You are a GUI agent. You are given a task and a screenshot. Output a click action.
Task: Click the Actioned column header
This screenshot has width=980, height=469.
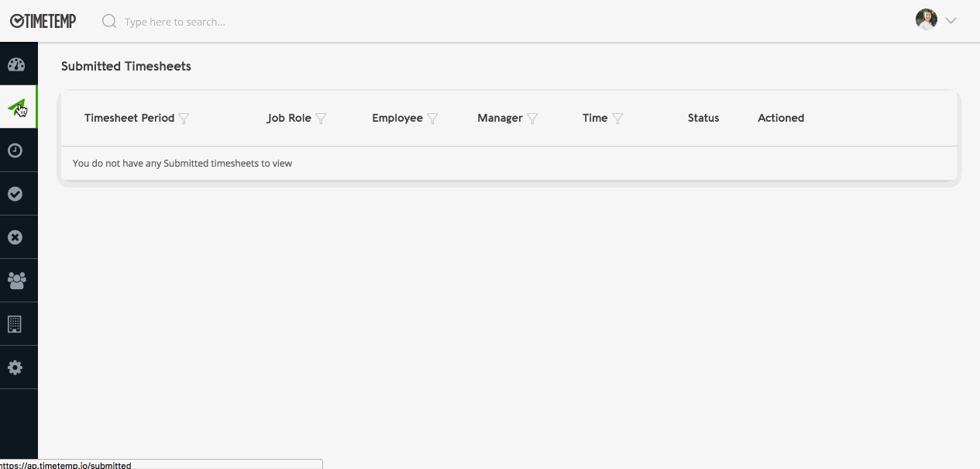click(780, 118)
